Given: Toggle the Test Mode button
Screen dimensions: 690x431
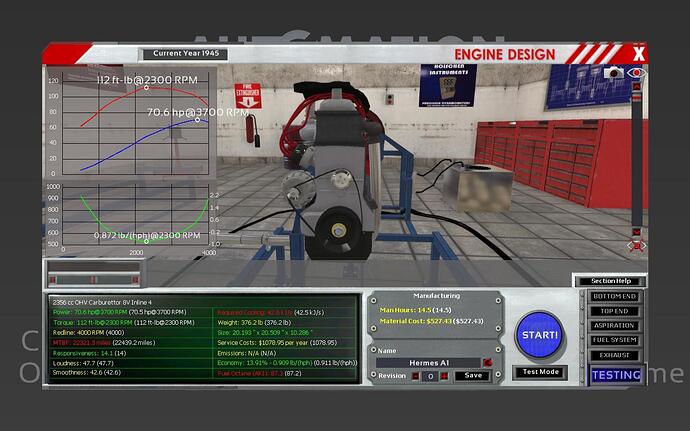Looking at the screenshot, I should (x=541, y=372).
